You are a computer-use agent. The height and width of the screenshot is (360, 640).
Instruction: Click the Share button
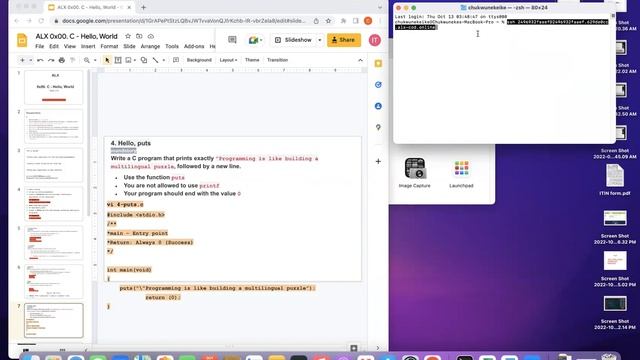tap(344, 40)
